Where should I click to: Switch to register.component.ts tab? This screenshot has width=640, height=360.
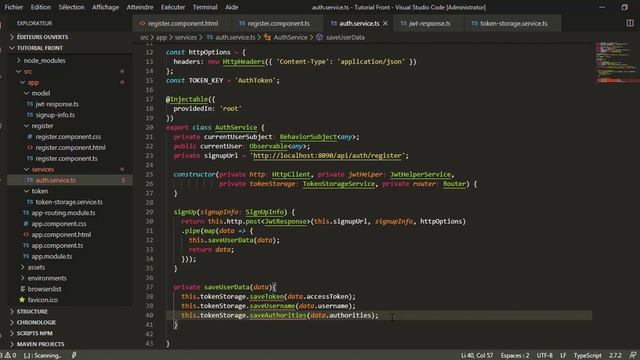[x=278, y=23]
